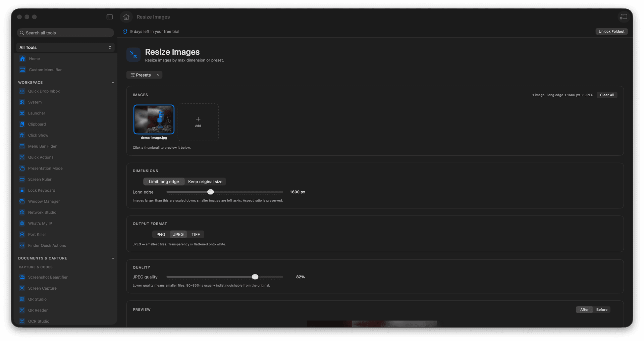Open the Screen Capture tool
The height and width of the screenshot is (341, 644).
[x=65, y=288]
